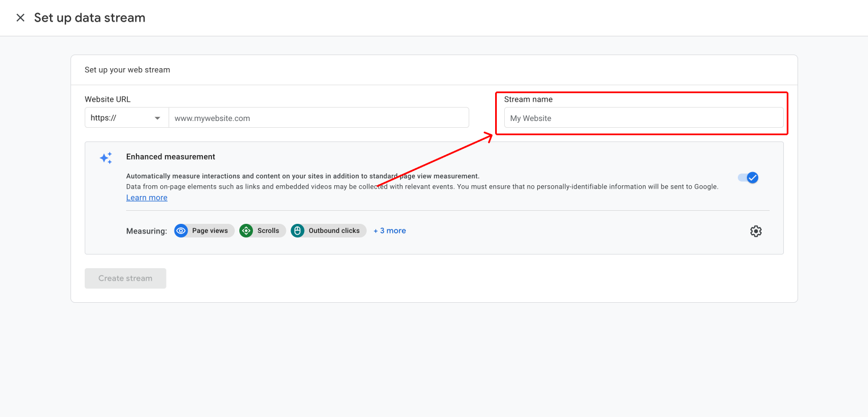Click the Enhanced measurement heading
This screenshot has height=417, width=868.
(171, 157)
